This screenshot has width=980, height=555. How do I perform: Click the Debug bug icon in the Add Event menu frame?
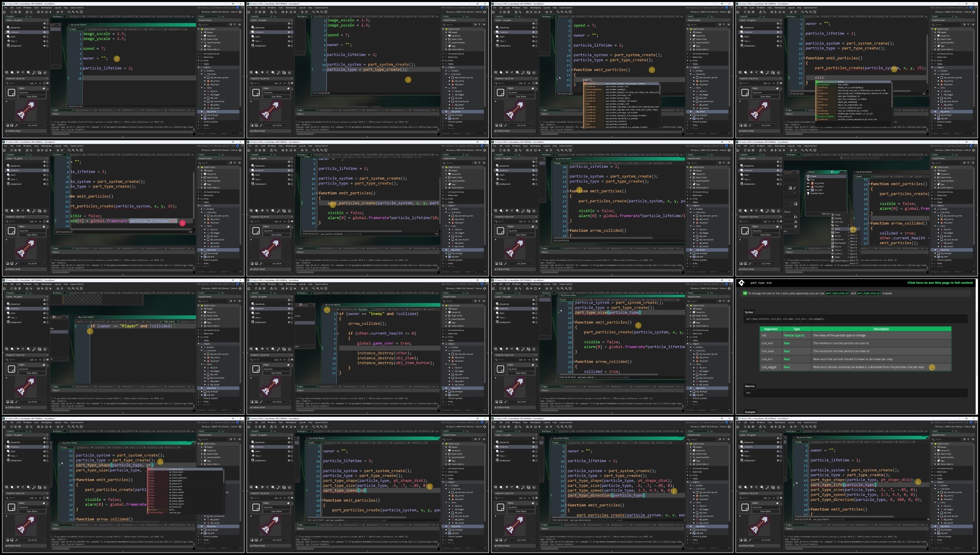(772, 150)
